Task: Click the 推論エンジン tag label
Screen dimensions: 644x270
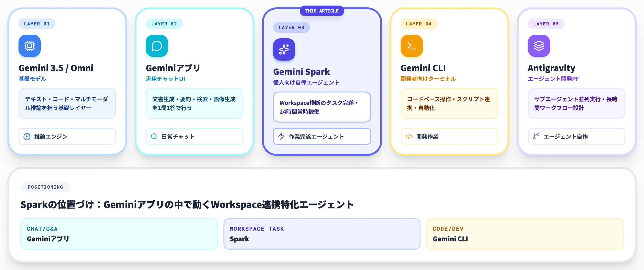Action: coord(51,137)
